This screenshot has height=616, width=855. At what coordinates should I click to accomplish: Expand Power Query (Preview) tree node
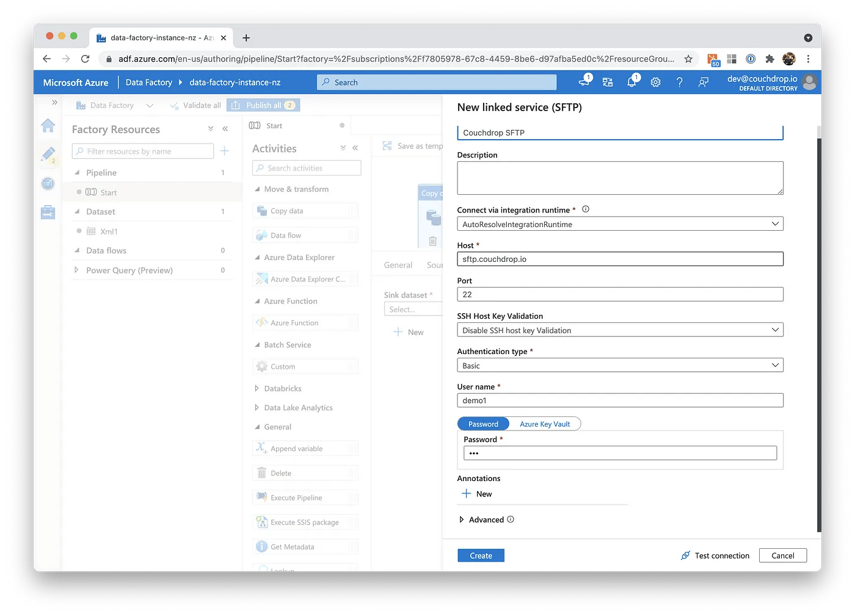click(x=76, y=270)
